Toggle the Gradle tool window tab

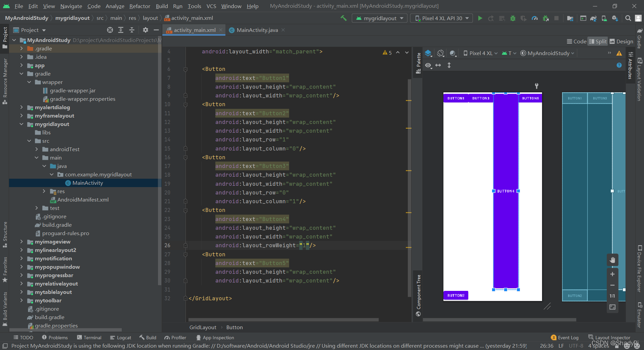(639, 38)
